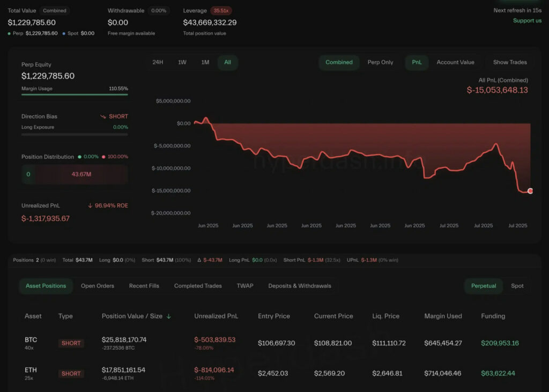Switch to Spot positions view
Image resolution: width=549 pixels, height=392 pixels.
[517, 286]
